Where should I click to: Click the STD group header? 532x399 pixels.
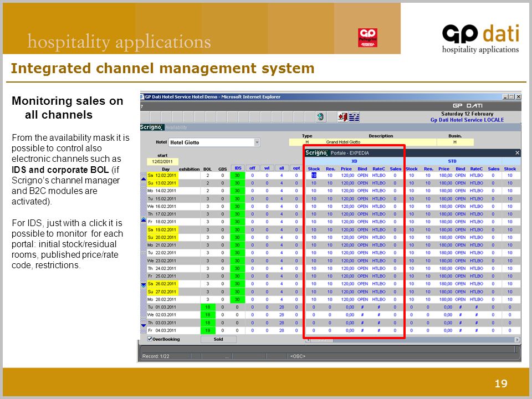452,161
